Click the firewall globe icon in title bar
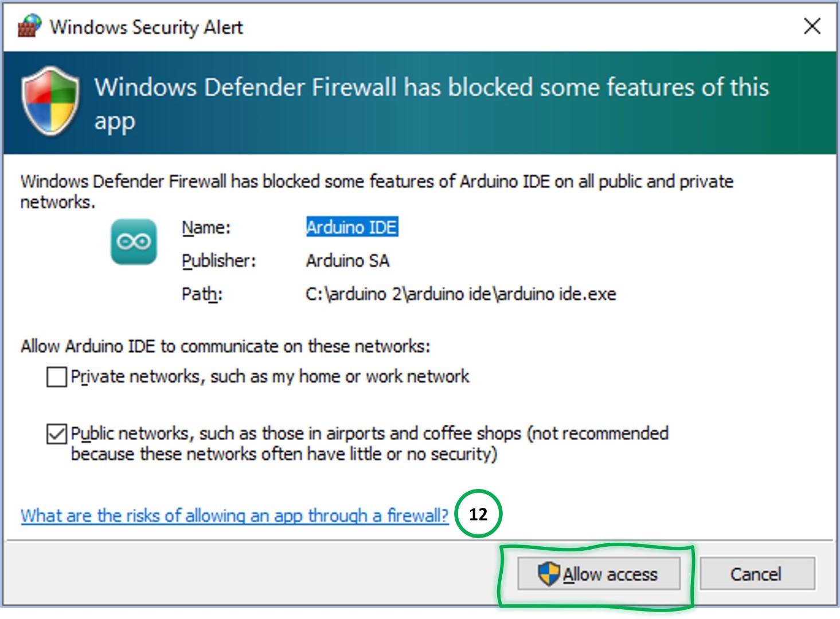840x619 pixels. pyautogui.click(x=29, y=26)
